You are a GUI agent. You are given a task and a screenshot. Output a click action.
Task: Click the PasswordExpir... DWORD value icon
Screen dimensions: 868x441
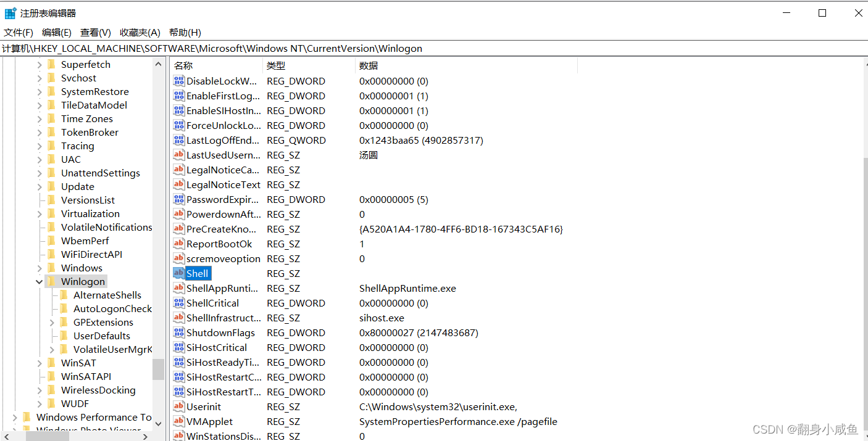(179, 199)
